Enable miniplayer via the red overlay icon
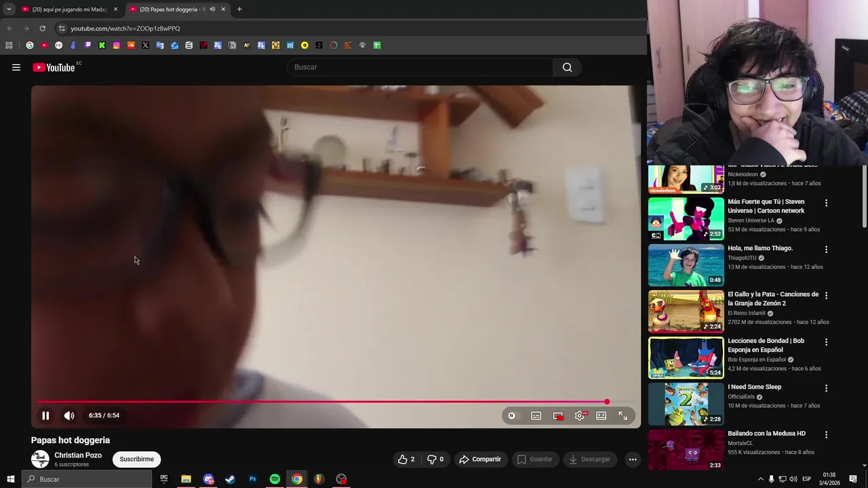 pos(558,416)
